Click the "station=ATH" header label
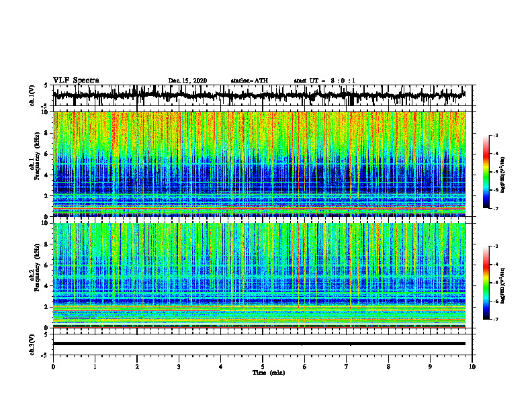This screenshot has height=411, width=532. pyautogui.click(x=249, y=81)
